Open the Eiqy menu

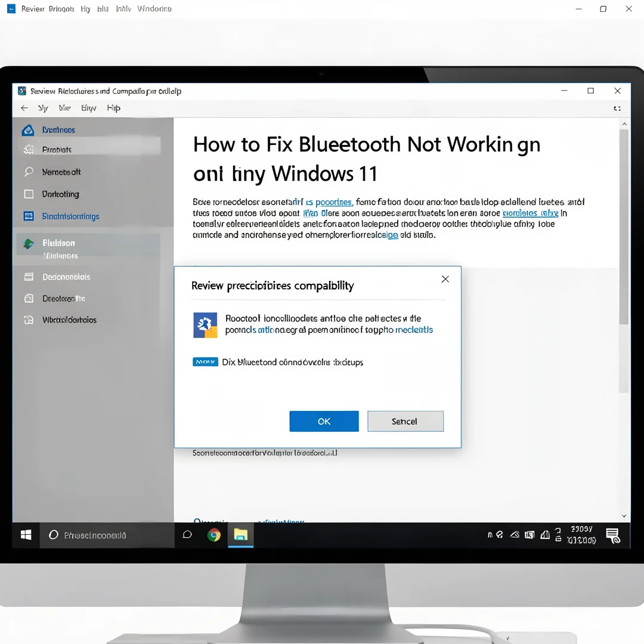point(88,108)
